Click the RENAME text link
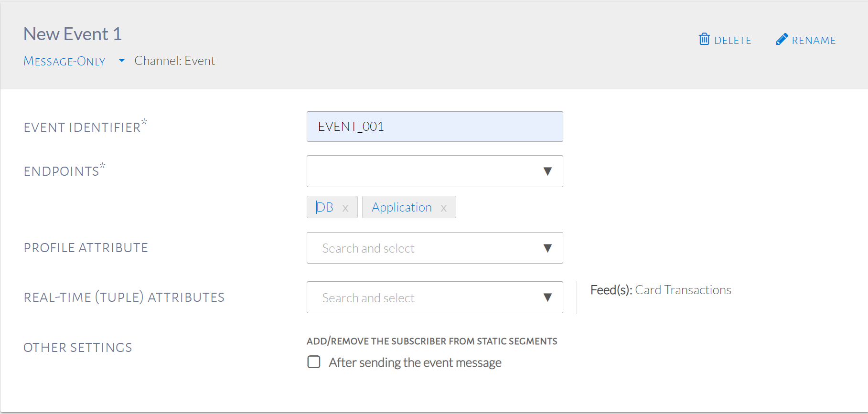The image size is (868, 414). point(814,41)
